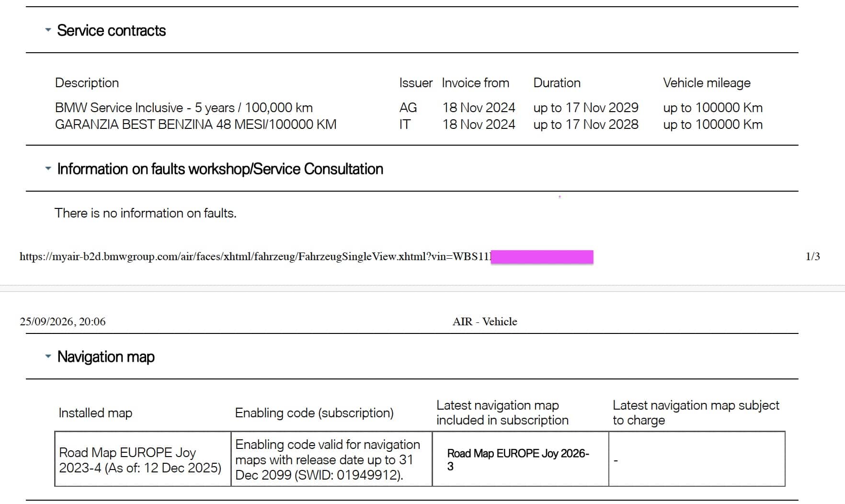Click the 'Road Map EUROPE Joy 2026-3' cell
The width and height of the screenshot is (845, 504).
coord(520,459)
